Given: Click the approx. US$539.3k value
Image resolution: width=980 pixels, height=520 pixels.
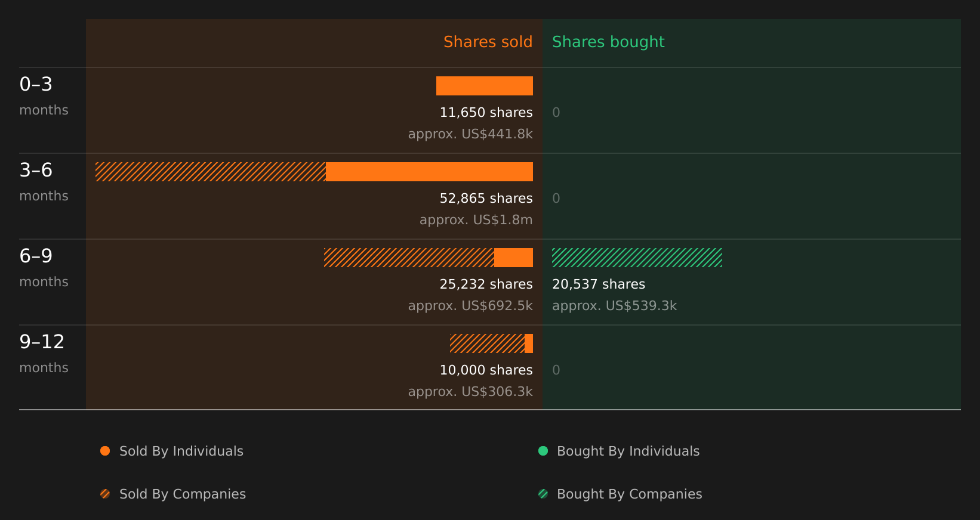Looking at the screenshot, I should point(614,306).
